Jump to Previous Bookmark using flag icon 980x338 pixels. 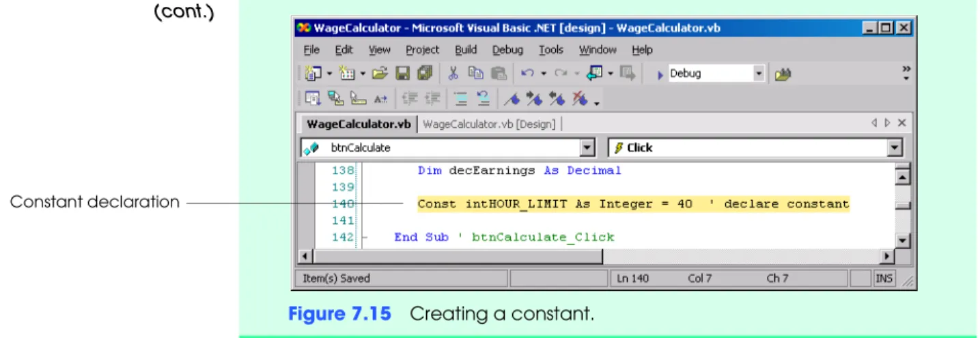[557, 100]
